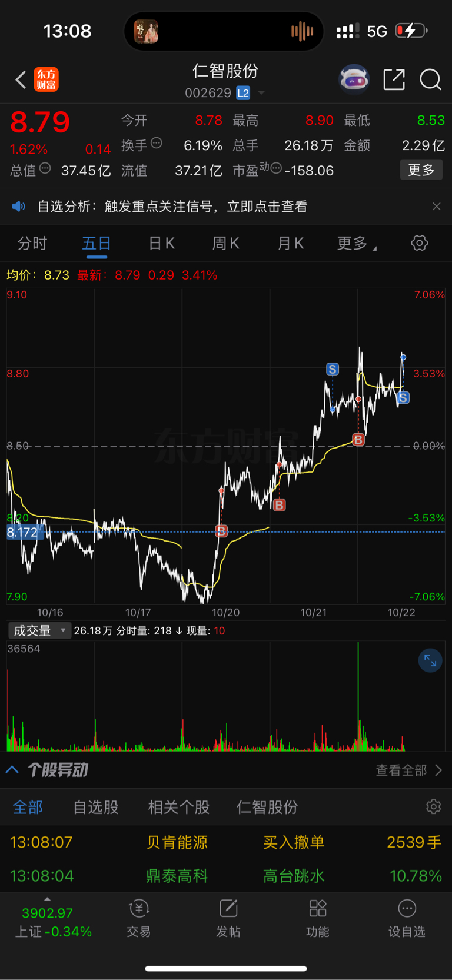The width and height of the screenshot is (452, 980).
Task: Tap the info icon beside 市盈动
Action: point(276,169)
